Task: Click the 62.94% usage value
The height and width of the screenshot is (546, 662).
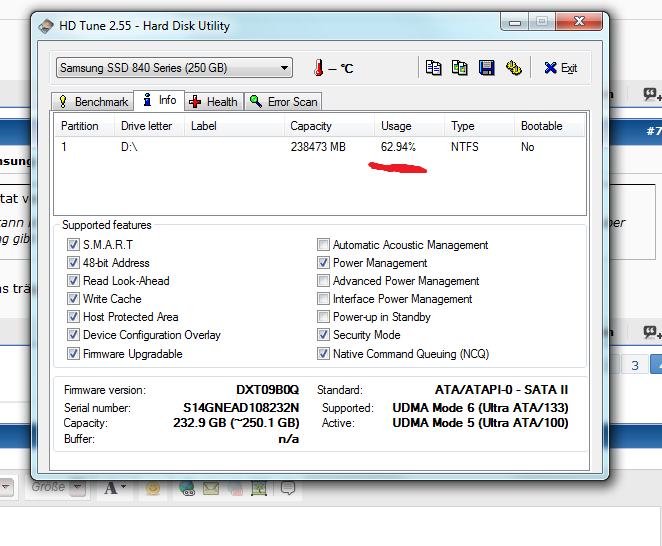Action: coord(398,147)
